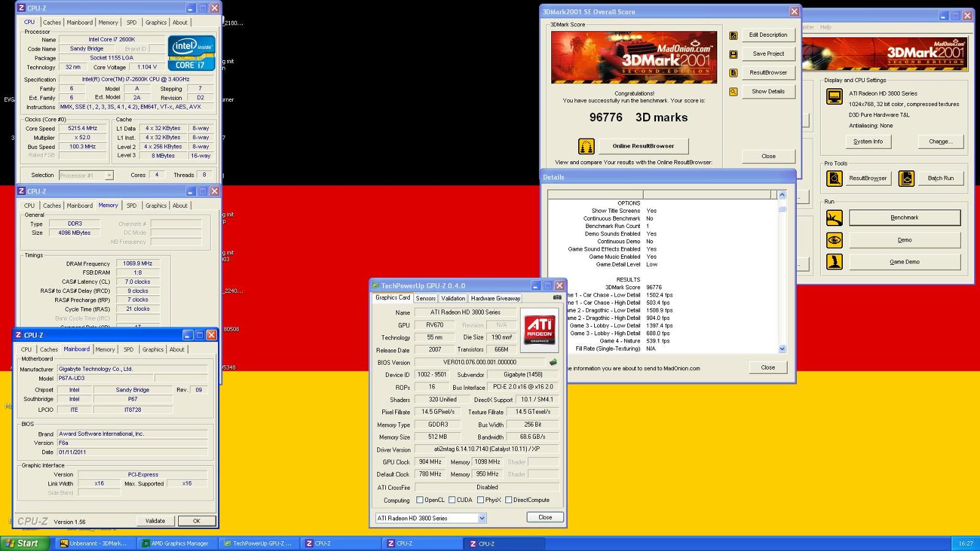Click the ResultBrowser icon beside score window button
This screenshot has width=980, height=551.
[733, 73]
